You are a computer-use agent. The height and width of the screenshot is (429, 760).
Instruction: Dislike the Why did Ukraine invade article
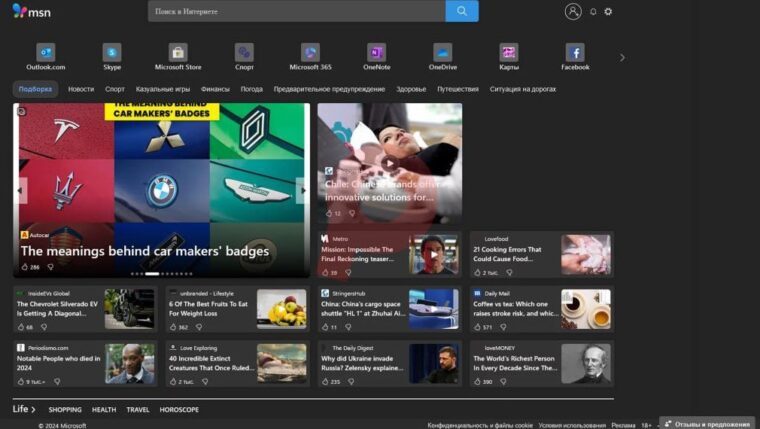click(351, 382)
